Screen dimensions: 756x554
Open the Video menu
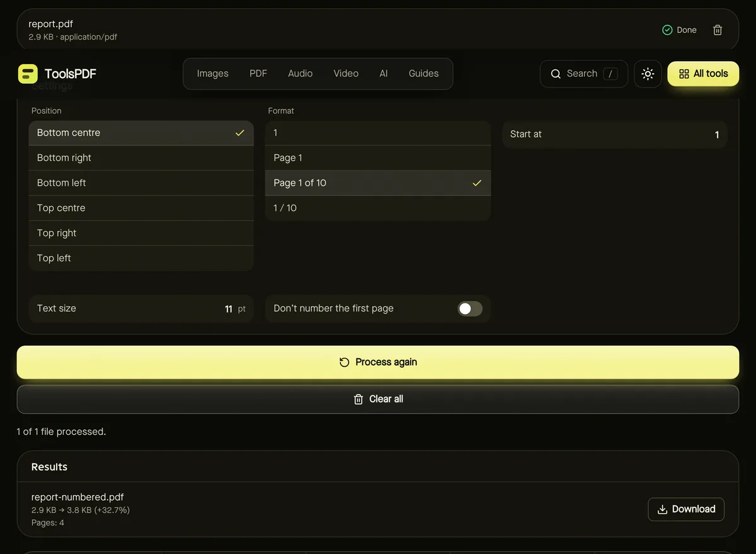pos(346,74)
